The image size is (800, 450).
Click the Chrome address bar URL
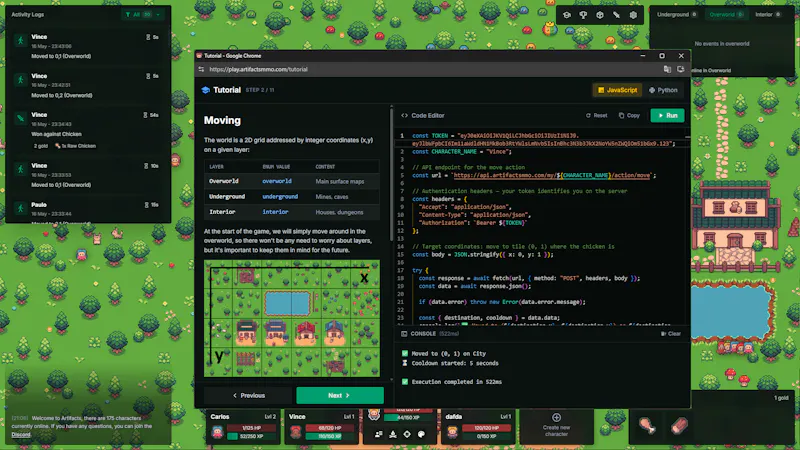[258, 69]
